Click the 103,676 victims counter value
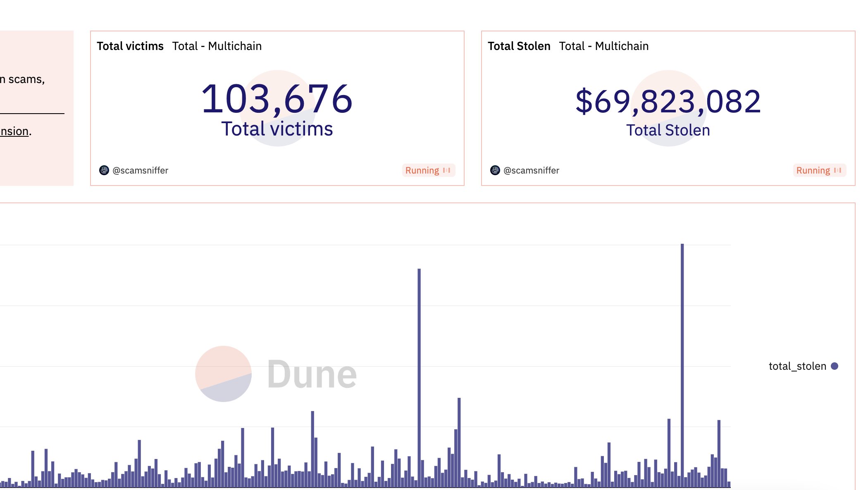868x490 pixels. pos(277,99)
